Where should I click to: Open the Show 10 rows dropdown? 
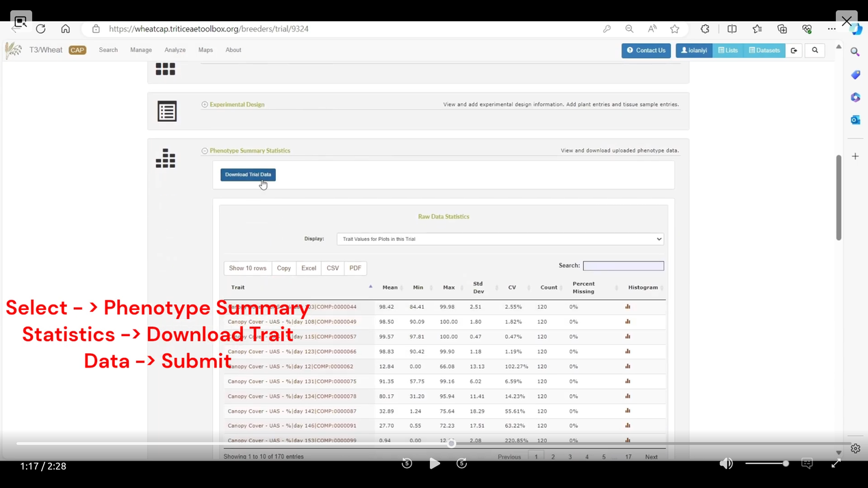(x=247, y=268)
